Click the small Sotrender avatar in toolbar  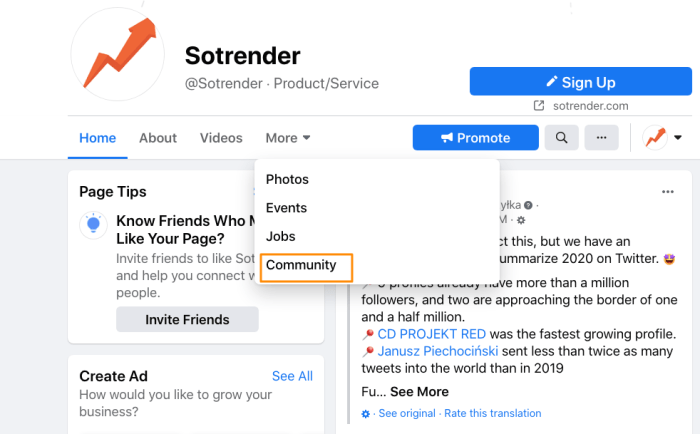point(655,138)
